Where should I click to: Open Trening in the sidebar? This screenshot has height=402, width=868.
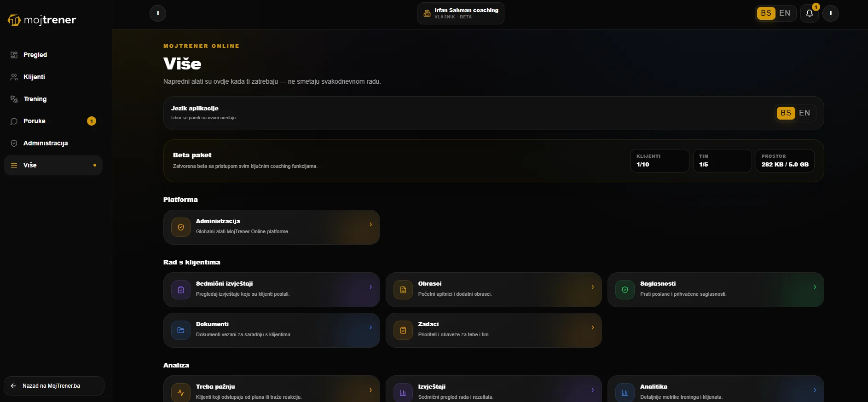pyautogui.click(x=53, y=99)
